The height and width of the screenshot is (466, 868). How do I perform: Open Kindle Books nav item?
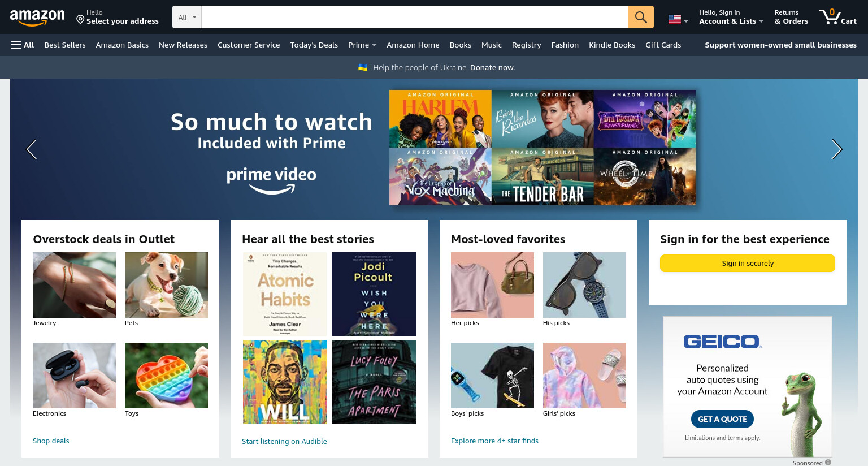[x=612, y=45]
